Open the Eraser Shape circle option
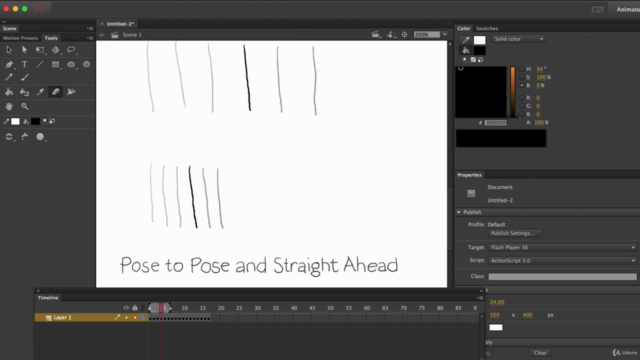The width and height of the screenshot is (640, 360). (x=40, y=137)
